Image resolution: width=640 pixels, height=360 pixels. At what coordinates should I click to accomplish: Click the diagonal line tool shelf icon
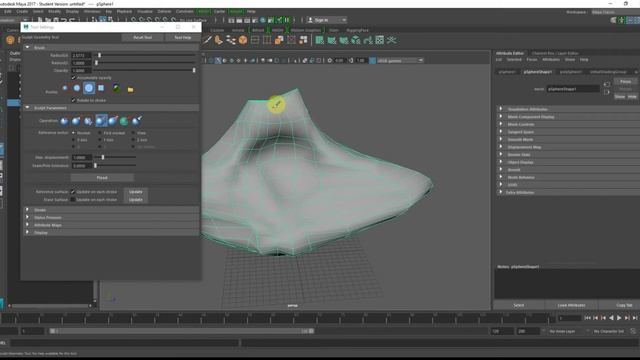pyautogui.click(x=207, y=40)
